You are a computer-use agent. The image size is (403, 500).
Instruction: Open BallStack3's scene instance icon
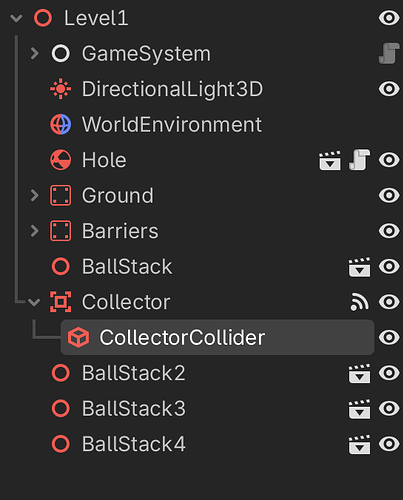click(x=359, y=409)
